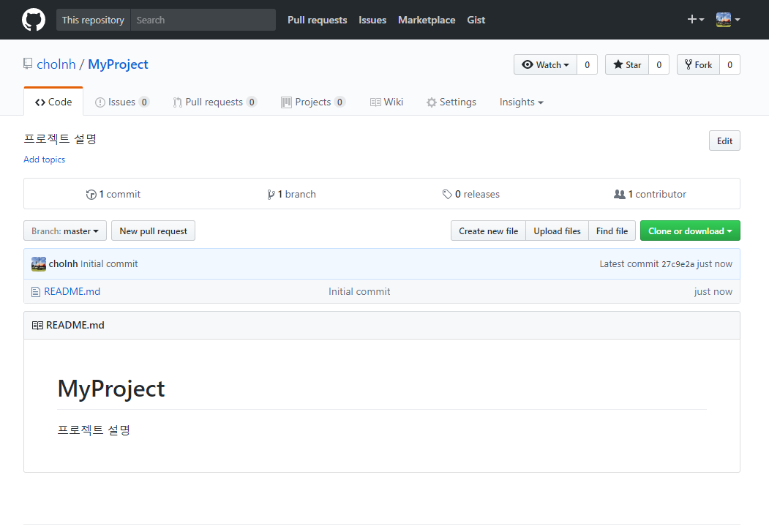Switch to the repository Pull requests tab
This screenshot has width=769, height=532.
click(214, 102)
